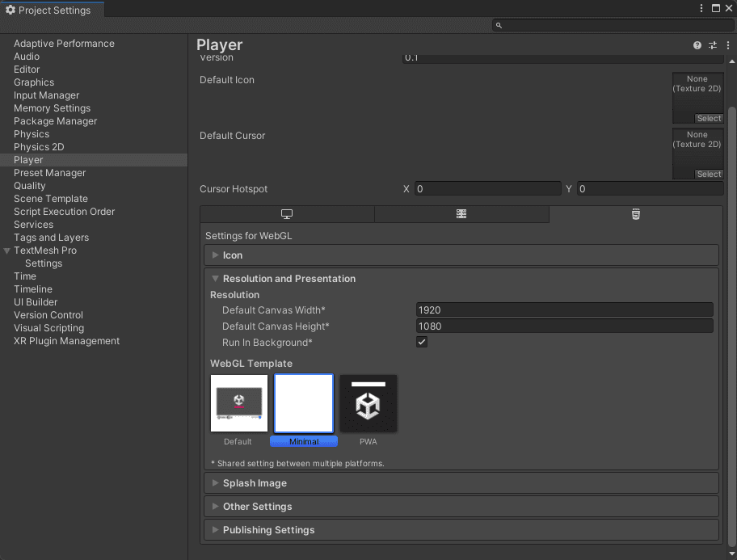Open XR Plugin Management settings
737x560 pixels.
(x=66, y=341)
